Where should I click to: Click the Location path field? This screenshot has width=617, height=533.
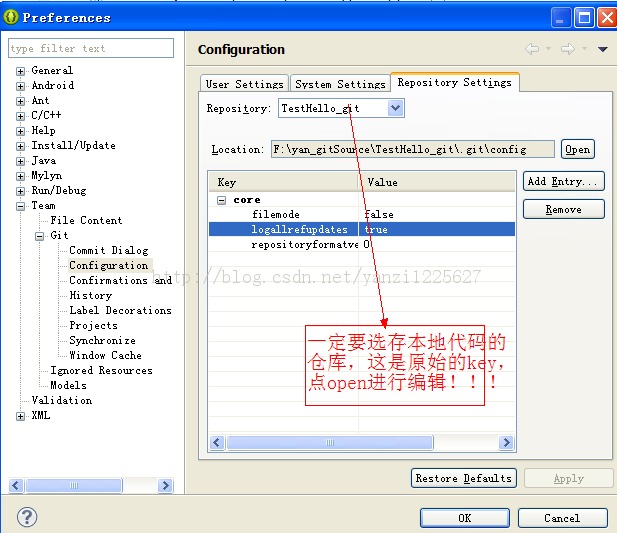(x=412, y=149)
